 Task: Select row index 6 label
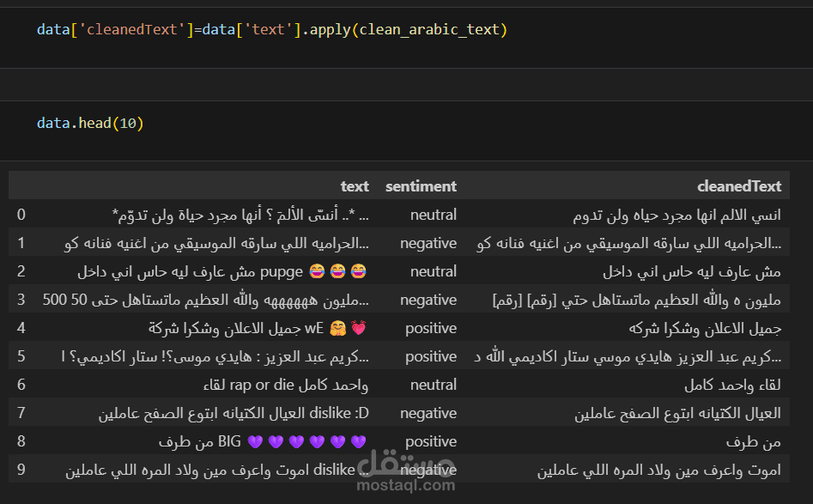(x=21, y=384)
